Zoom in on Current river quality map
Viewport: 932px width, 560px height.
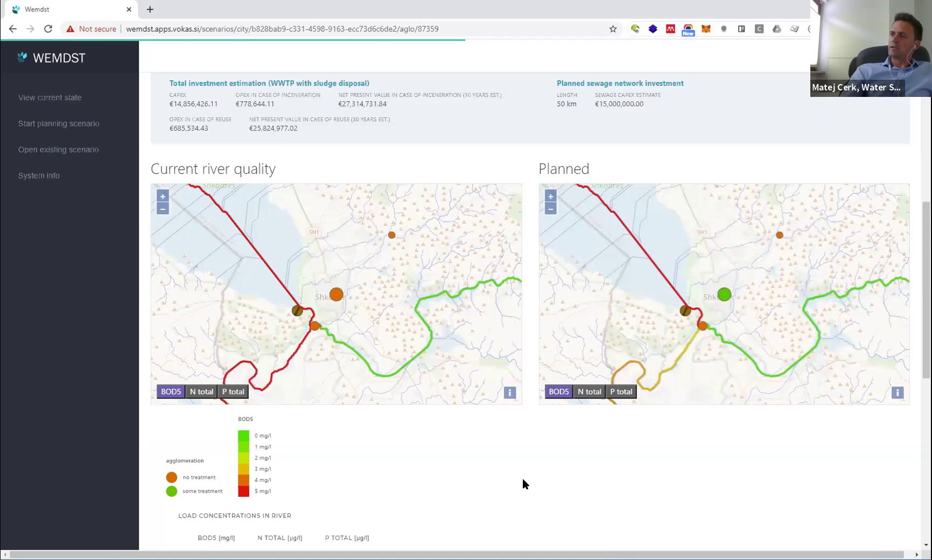[x=163, y=197]
